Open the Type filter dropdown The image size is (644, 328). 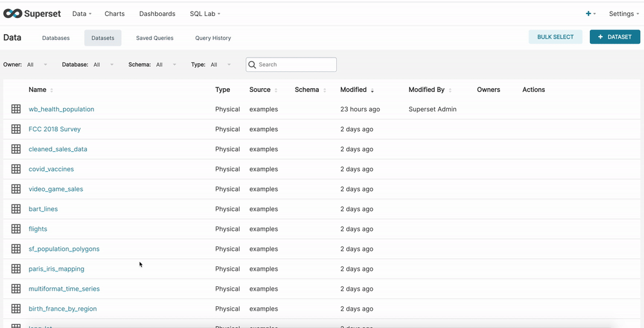[x=220, y=64]
